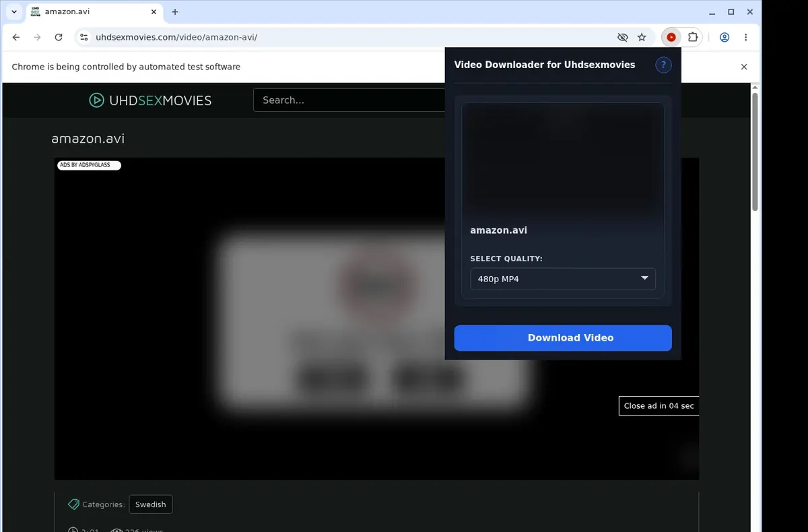Click the Close ad countdown label
The height and width of the screenshot is (532, 808).
click(x=659, y=406)
